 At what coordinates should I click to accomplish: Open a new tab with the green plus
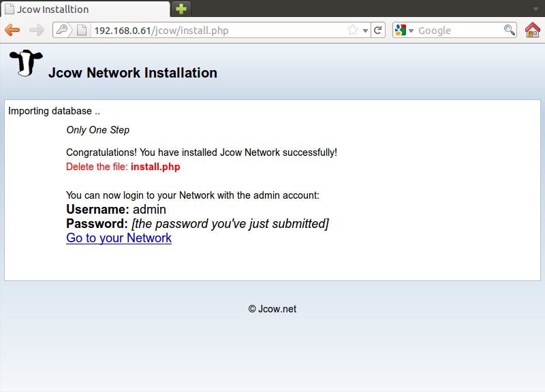click(181, 9)
